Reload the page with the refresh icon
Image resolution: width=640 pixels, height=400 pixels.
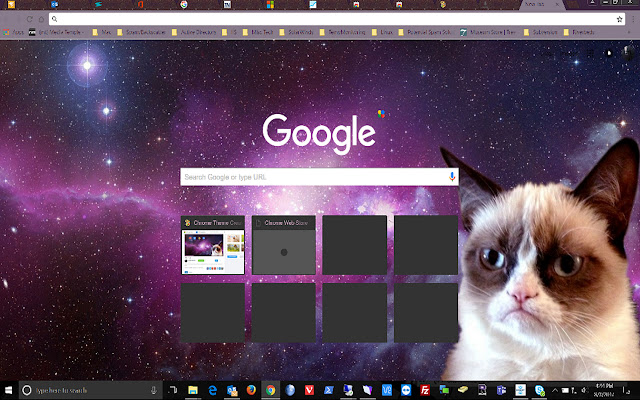pyautogui.click(x=29, y=19)
